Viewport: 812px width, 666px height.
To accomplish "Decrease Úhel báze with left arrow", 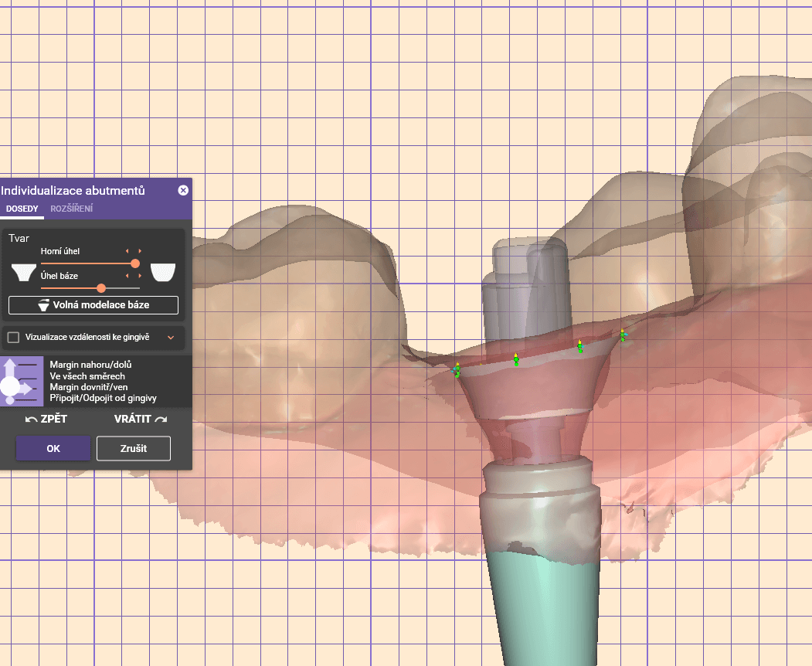I will coord(128,276).
